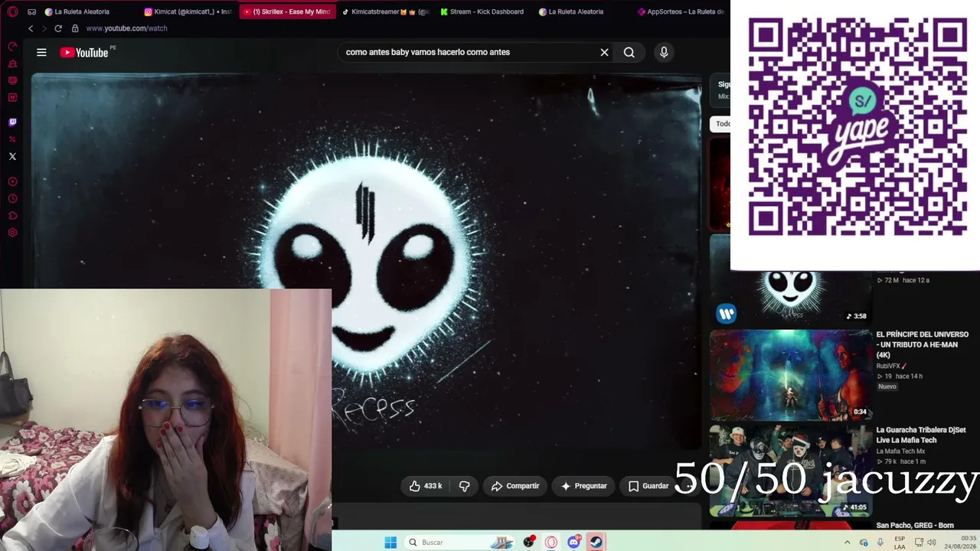The width and height of the screenshot is (980, 551).
Task: Open Extensions cube icon in sidebar
Action: pos(12,216)
